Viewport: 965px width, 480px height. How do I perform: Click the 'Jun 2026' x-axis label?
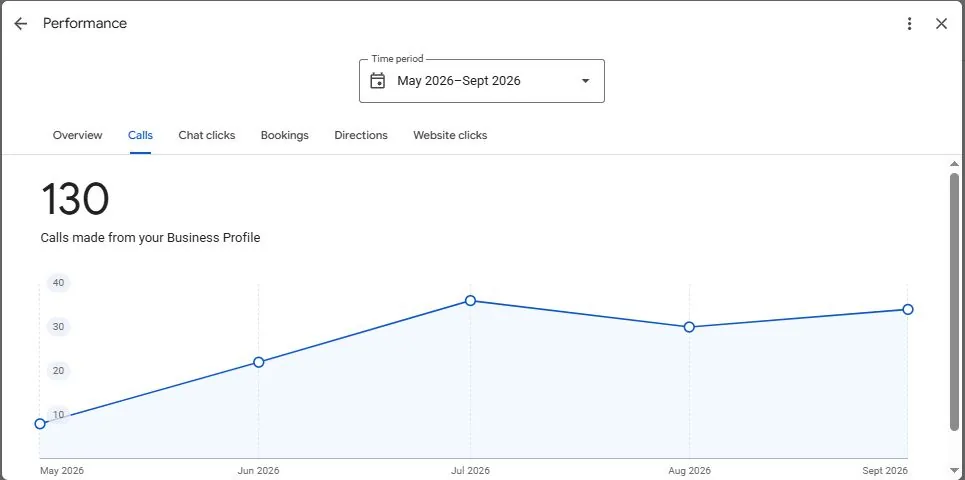tap(258, 471)
